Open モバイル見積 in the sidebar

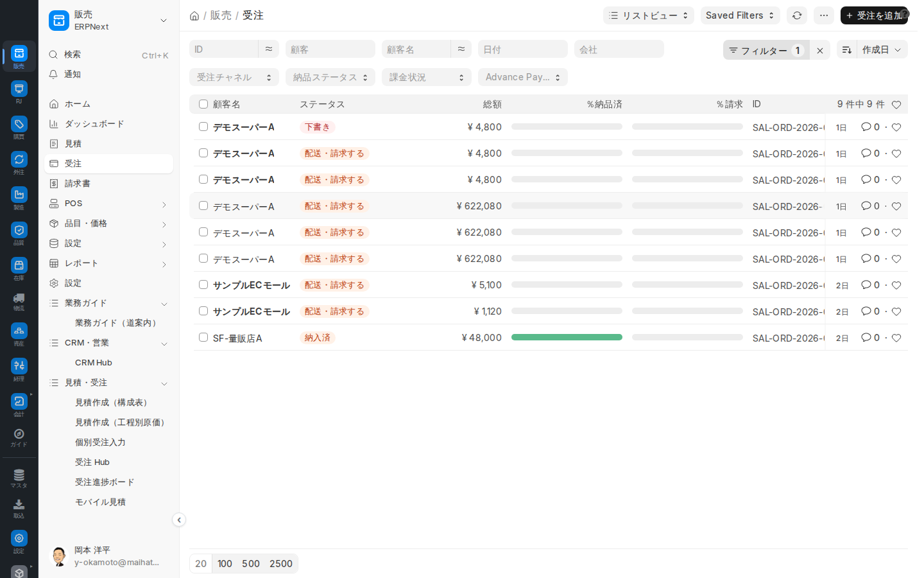[108, 502]
